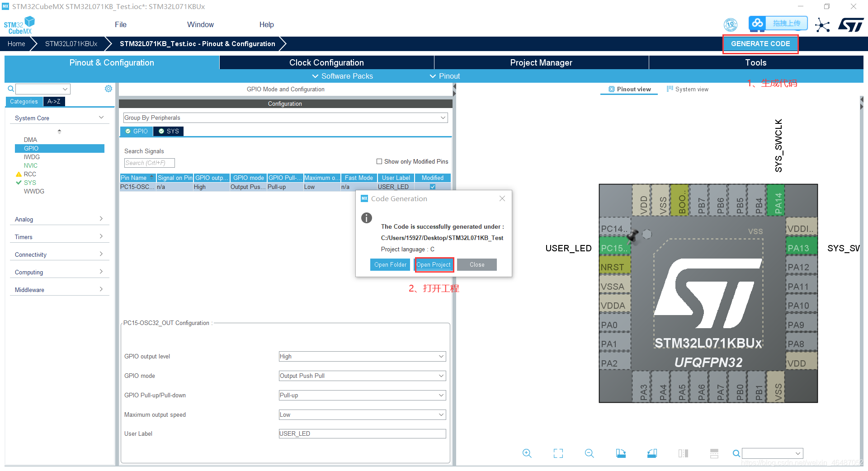Click the horizontal flip icon in pinout toolbar
Screen dimensions: 868x471
(x=683, y=453)
